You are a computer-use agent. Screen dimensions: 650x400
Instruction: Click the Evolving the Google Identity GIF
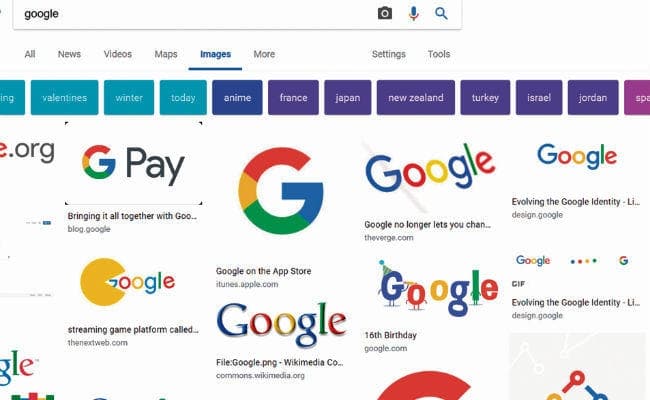[572, 261]
